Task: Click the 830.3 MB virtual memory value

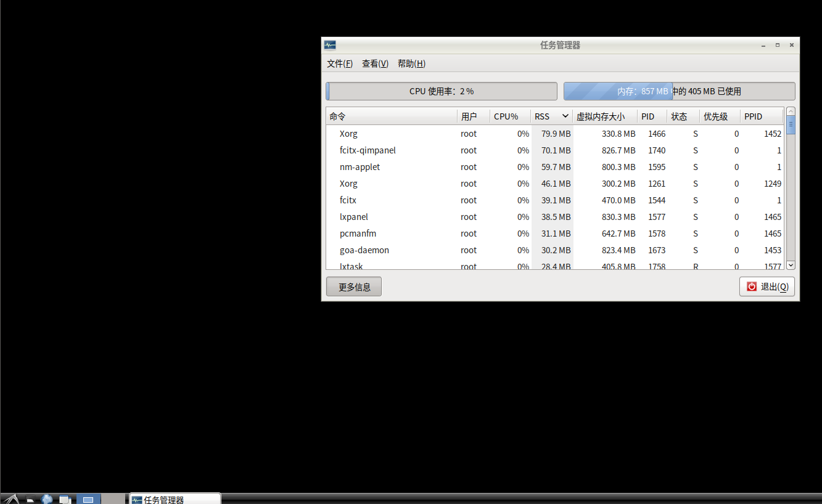Action: (619, 217)
